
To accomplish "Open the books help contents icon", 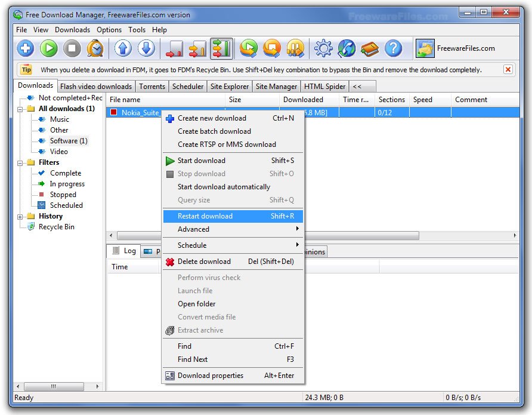I will tap(370, 48).
